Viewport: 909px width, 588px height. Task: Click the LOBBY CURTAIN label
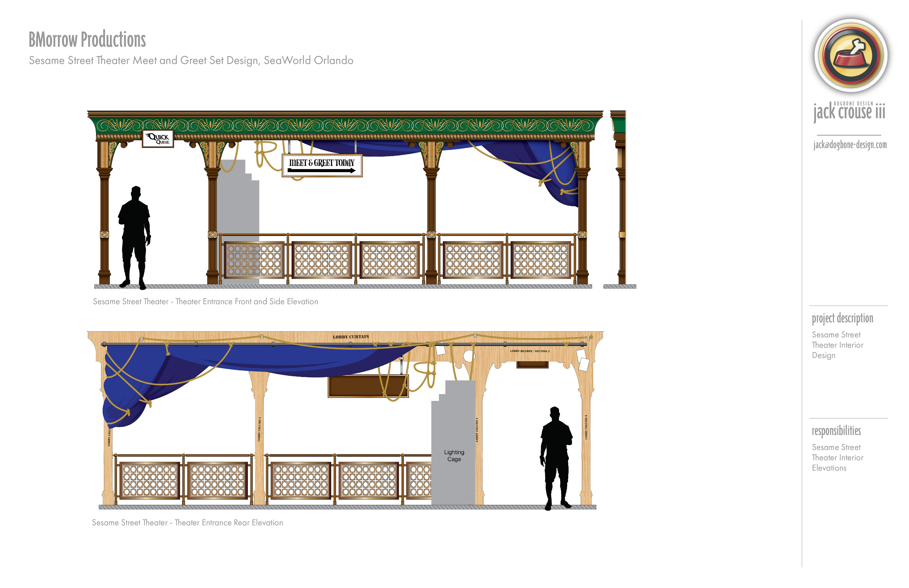point(351,337)
